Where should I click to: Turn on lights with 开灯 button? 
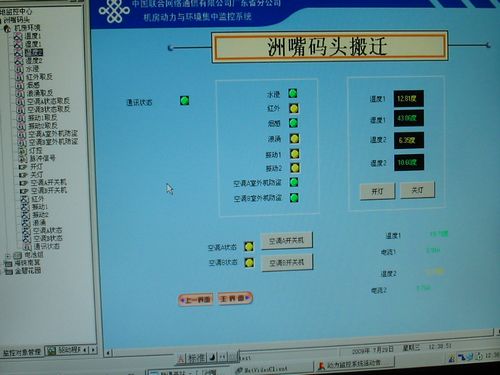point(377,191)
